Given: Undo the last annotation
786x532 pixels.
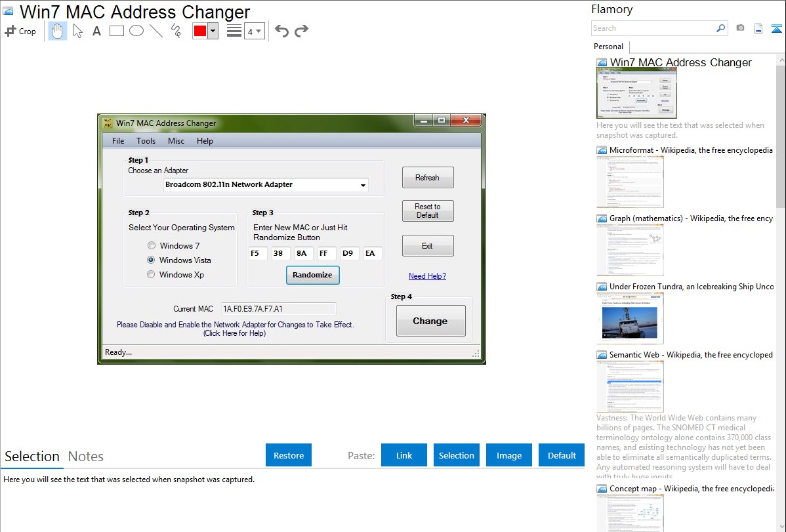Looking at the screenshot, I should pos(281,31).
